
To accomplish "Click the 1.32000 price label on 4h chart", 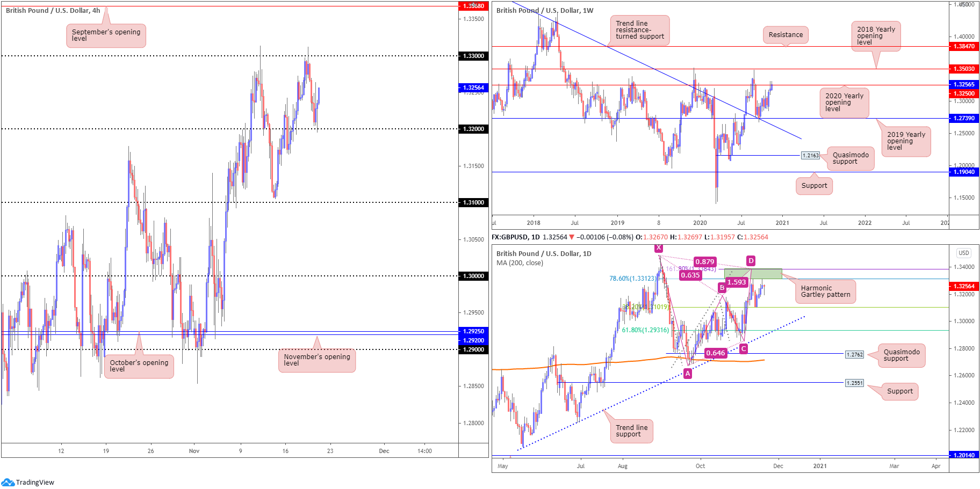I will (x=473, y=129).
